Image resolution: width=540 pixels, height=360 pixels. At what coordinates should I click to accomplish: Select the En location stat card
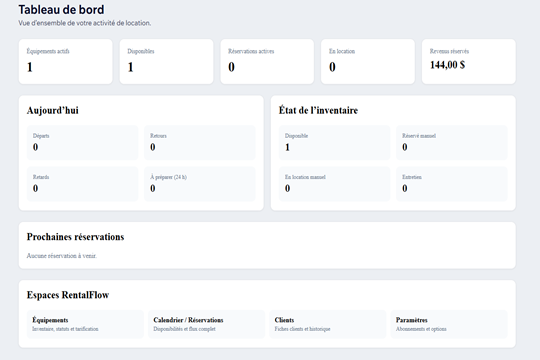pos(368,61)
